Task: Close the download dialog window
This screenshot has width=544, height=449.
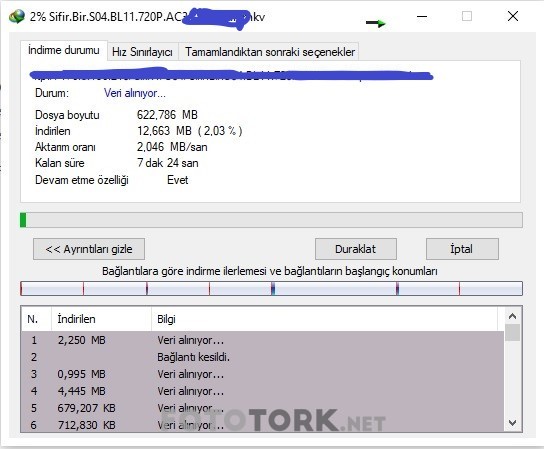Action: coord(513,16)
